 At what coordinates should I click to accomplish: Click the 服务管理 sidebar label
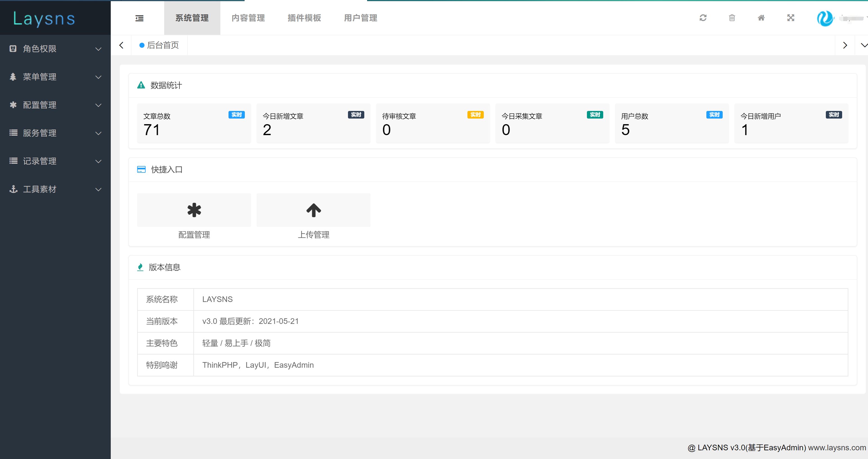(39, 133)
